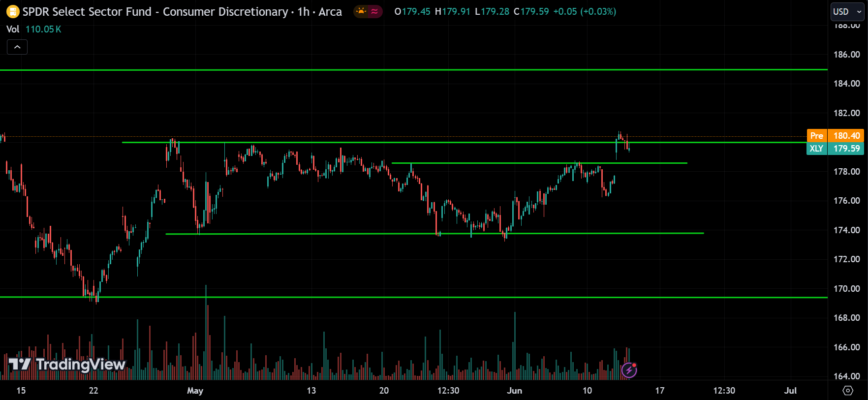Click the Vol indicator label

tap(13, 29)
